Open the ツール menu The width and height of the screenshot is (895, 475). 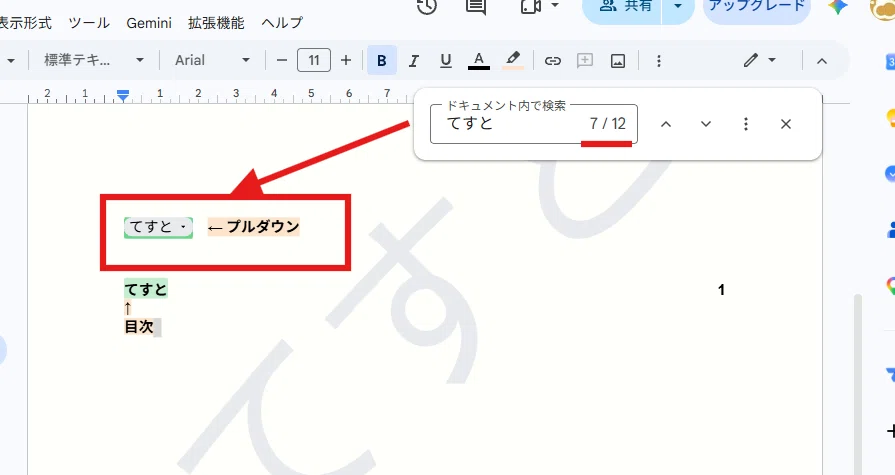[89, 23]
